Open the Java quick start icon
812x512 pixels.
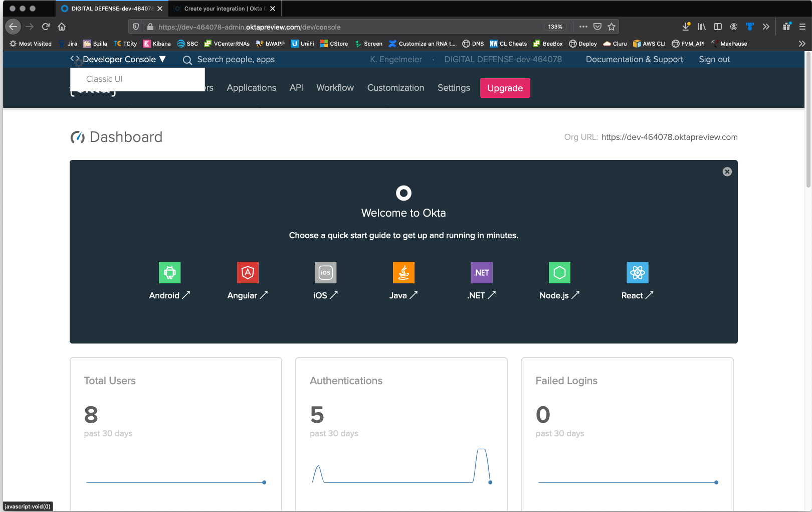(x=403, y=273)
